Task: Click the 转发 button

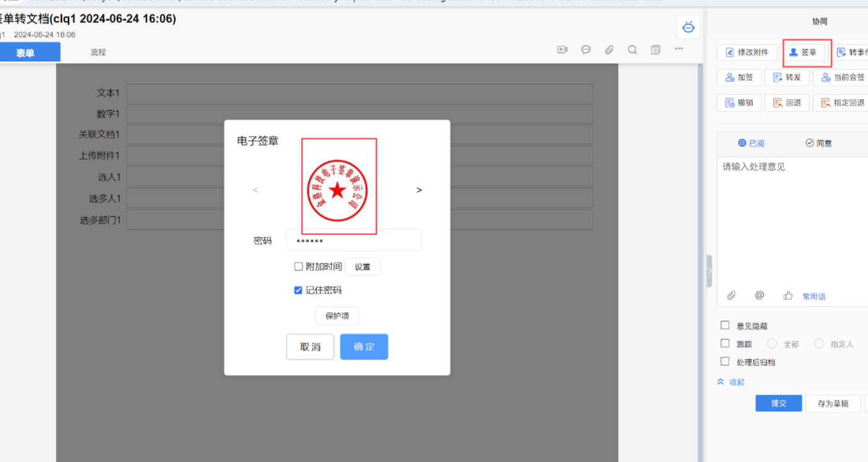Action: pyautogui.click(x=787, y=77)
